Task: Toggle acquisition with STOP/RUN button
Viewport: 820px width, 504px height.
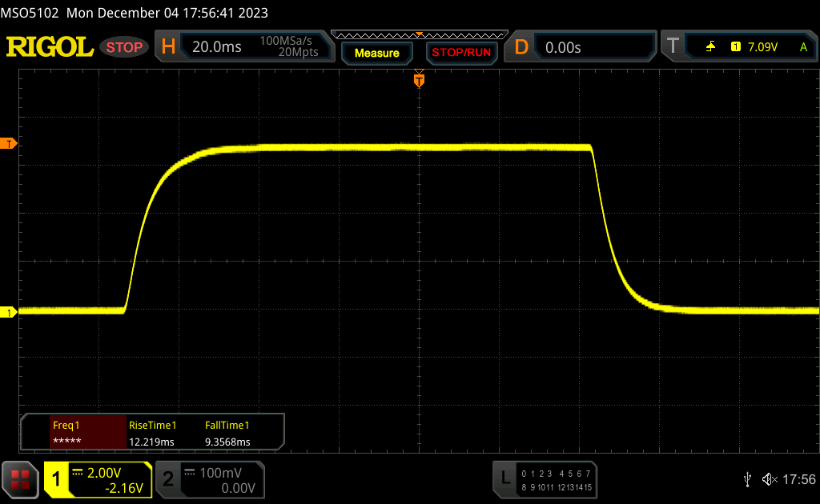Action: (x=460, y=53)
